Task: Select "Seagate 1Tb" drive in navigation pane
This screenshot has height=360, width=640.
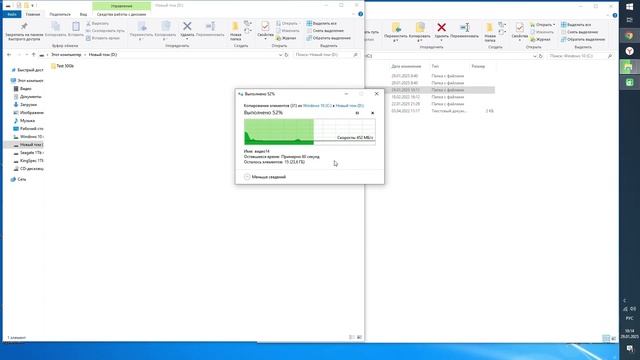Action: click(29, 153)
